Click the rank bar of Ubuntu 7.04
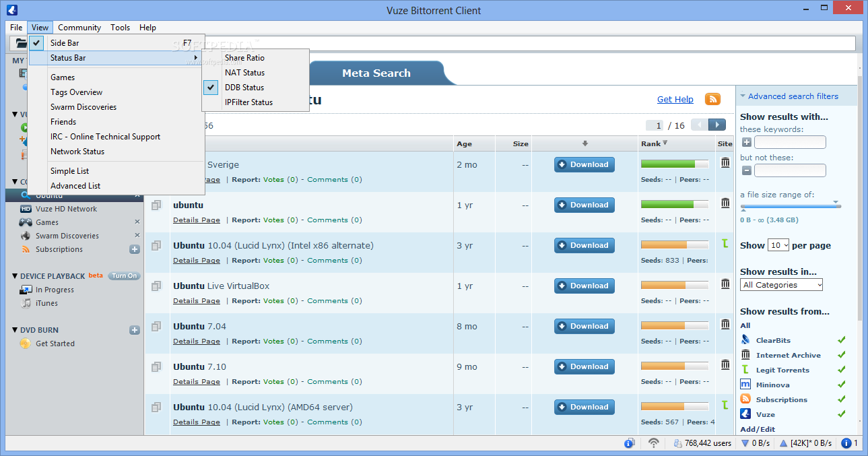Image resolution: width=868 pixels, height=456 pixels. [675, 325]
